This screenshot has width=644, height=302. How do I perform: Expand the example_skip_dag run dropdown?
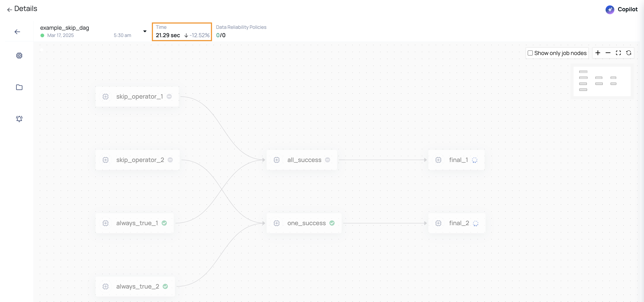tap(145, 31)
